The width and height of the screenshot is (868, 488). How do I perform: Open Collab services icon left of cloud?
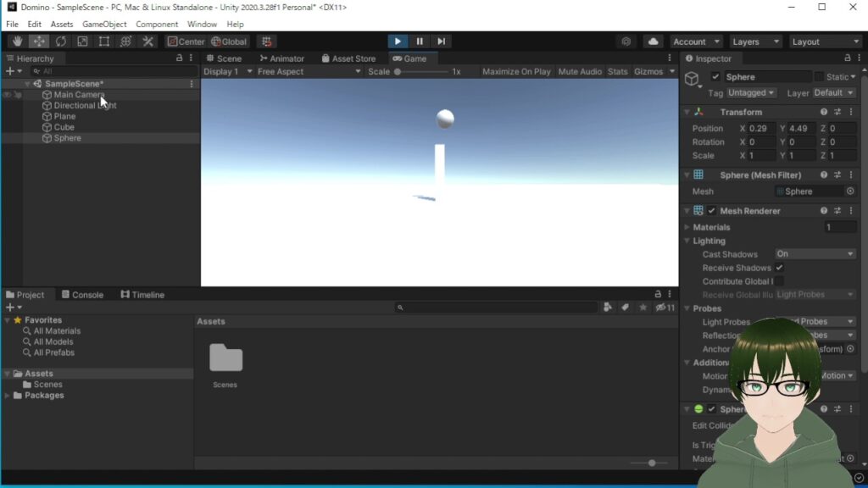point(626,42)
